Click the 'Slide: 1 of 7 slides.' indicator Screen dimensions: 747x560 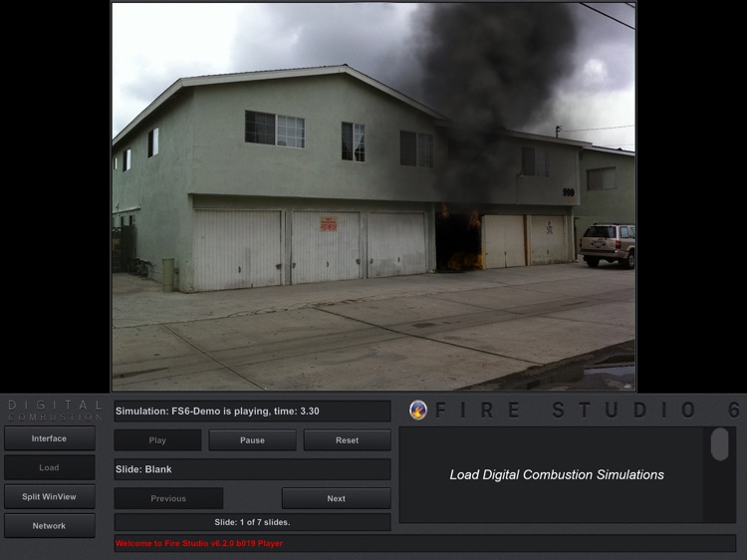coord(253,522)
